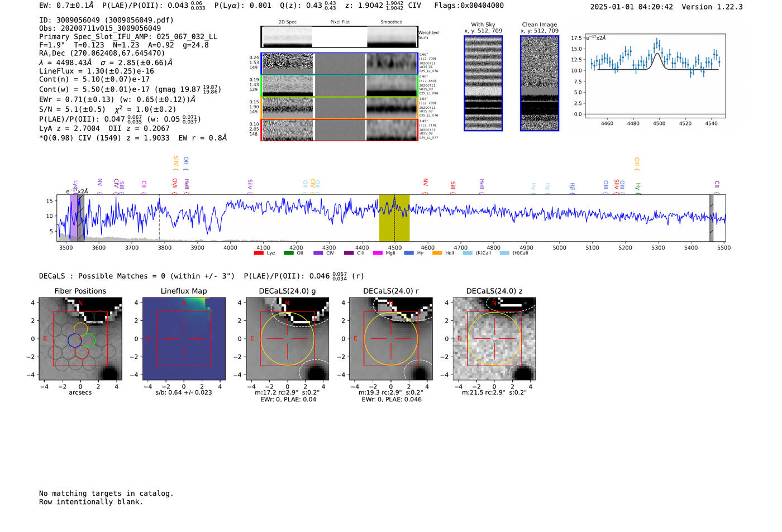Click the gray hatched band near 5460
Image resolution: width=782 pixels, height=532 pixels.
[x=712, y=218]
